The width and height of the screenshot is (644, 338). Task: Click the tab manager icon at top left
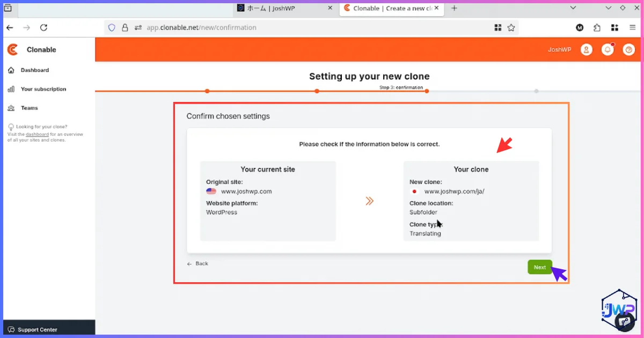point(8,8)
